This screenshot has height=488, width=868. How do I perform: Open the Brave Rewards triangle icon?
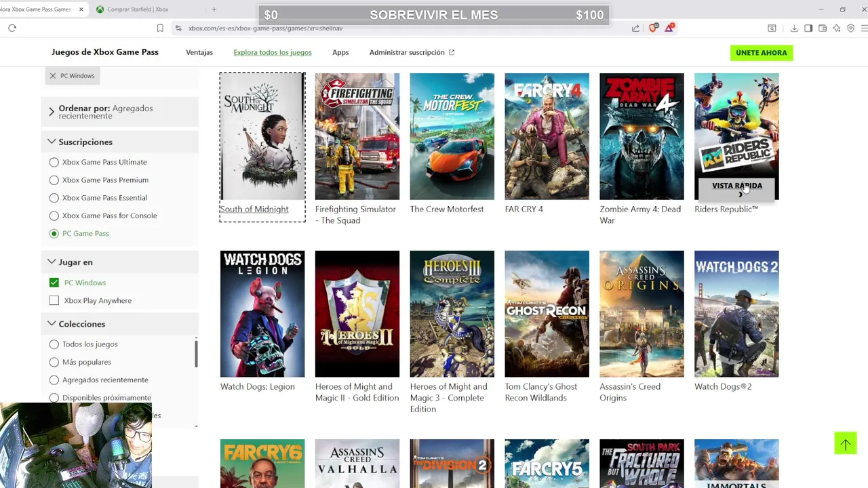(x=669, y=28)
